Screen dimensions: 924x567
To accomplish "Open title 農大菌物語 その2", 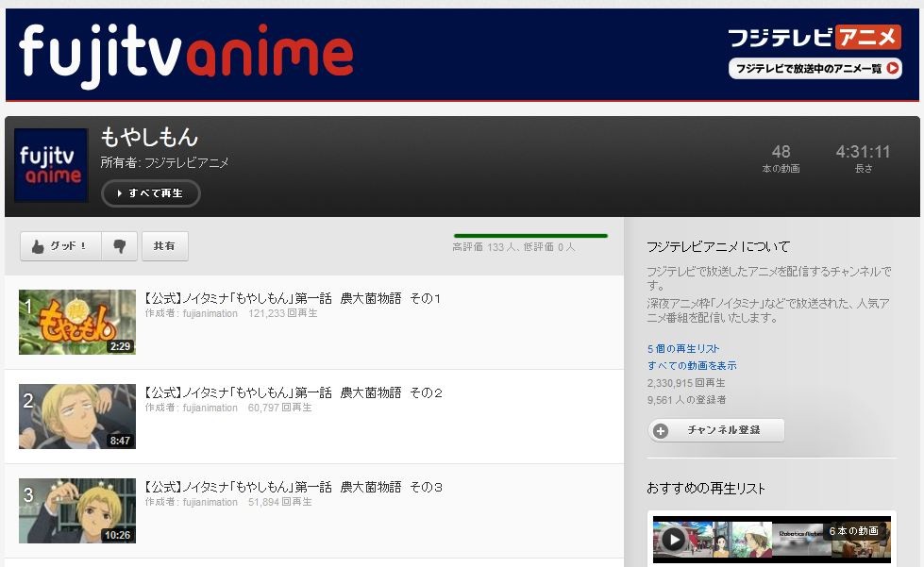I will [x=294, y=392].
